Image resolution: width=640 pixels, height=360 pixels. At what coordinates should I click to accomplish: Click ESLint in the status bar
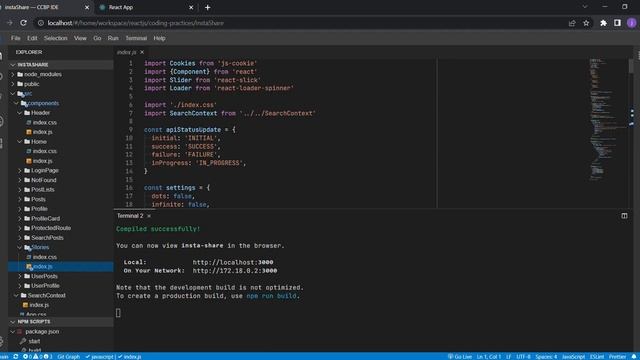(597, 357)
